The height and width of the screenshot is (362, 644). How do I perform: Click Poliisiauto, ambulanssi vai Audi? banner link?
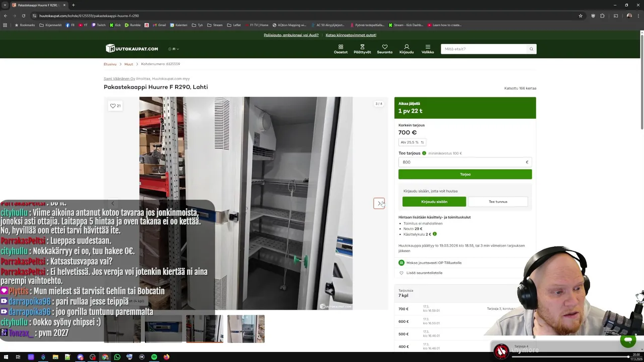coord(291,35)
